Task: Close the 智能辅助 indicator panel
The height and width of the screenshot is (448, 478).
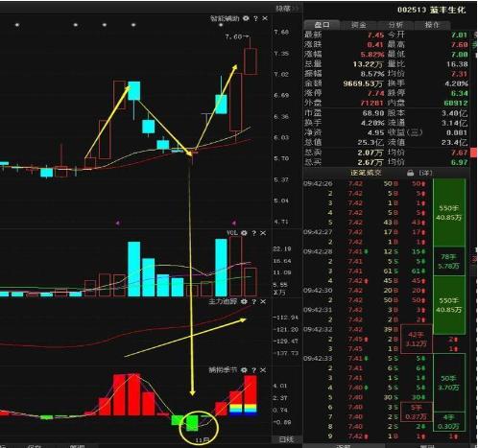Action: (x=265, y=18)
